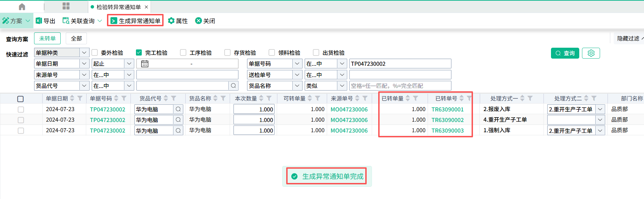
Task: Click lookup icon in first row 货品代号
Action: point(178,109)
